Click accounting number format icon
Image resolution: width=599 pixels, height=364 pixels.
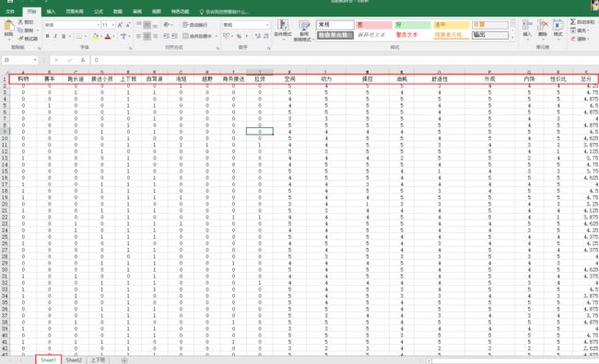point(226,36)
